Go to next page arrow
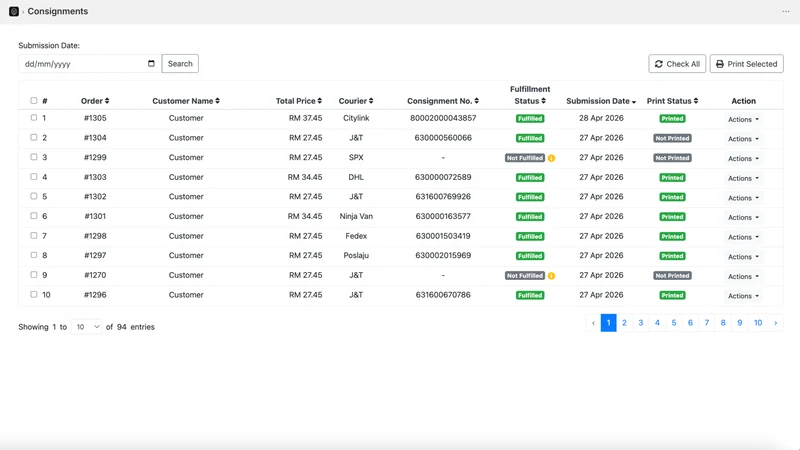Image resolution: width=800 pixels, height=450 pixels. point(776,323)
